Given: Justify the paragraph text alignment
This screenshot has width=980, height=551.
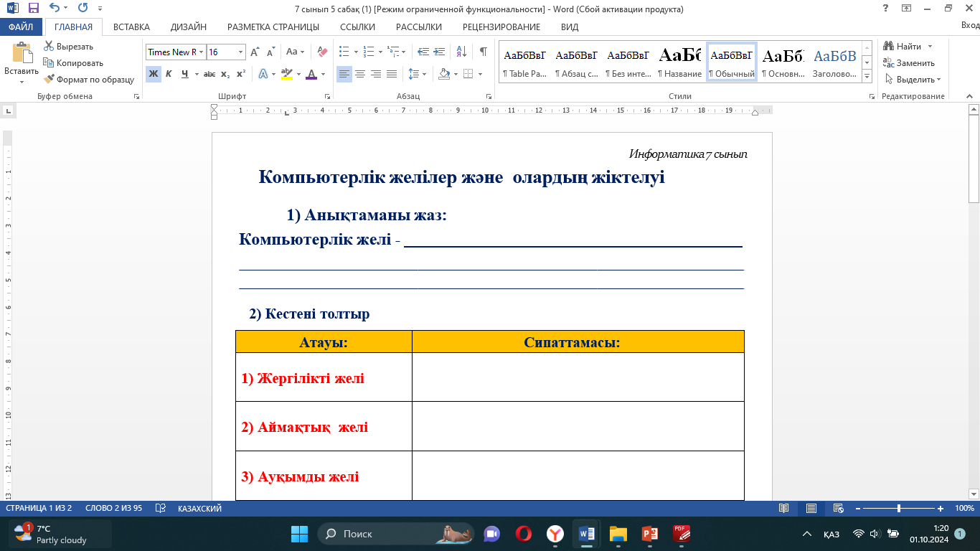Looking at the screenshot, I should point(392,74).
